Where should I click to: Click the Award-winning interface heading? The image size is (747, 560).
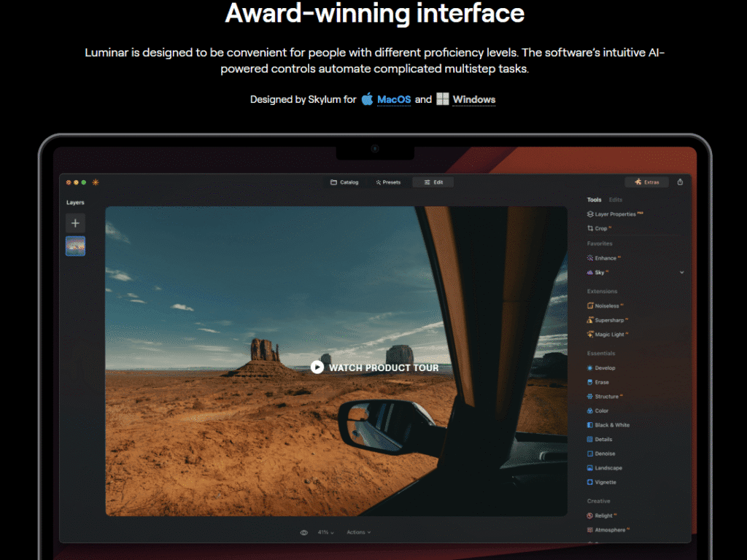tap(374, 13)
